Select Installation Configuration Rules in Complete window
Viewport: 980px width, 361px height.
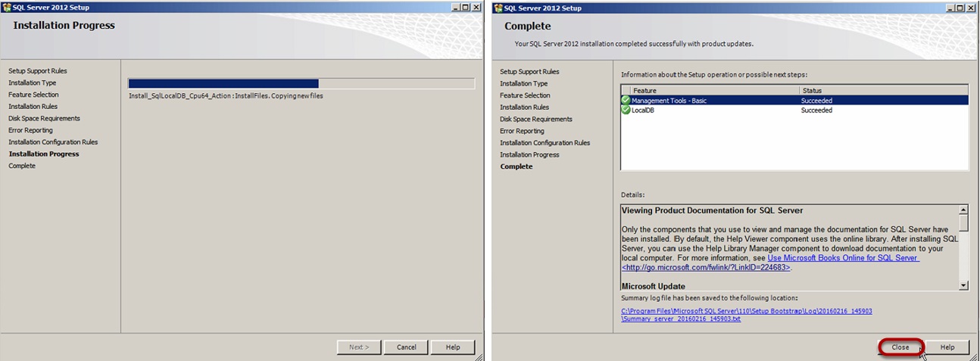(545, 143)
